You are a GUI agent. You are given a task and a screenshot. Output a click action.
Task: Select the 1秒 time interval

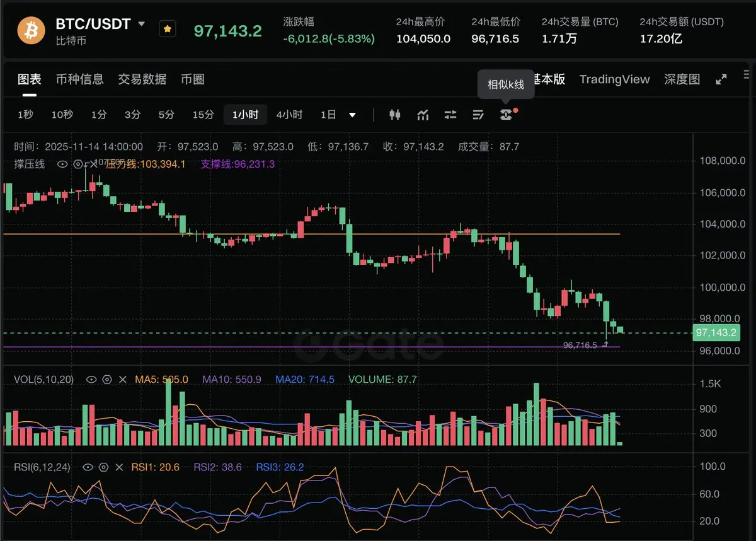[x=25, y=115]
